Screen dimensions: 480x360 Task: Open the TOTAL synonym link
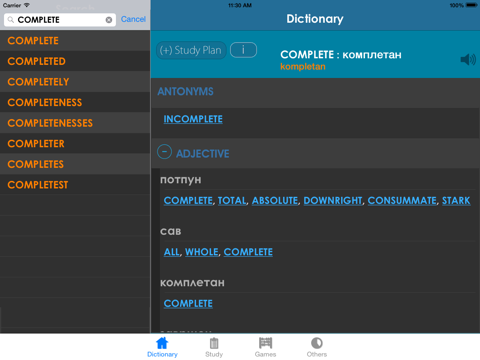pos(232,201)
